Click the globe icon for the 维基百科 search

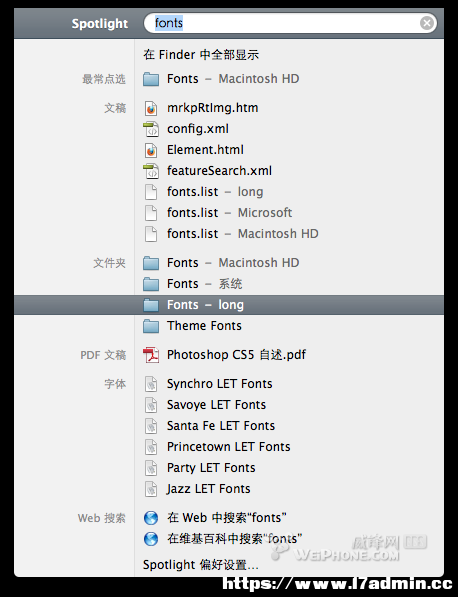pyautogui.click(x=151, y=539)
